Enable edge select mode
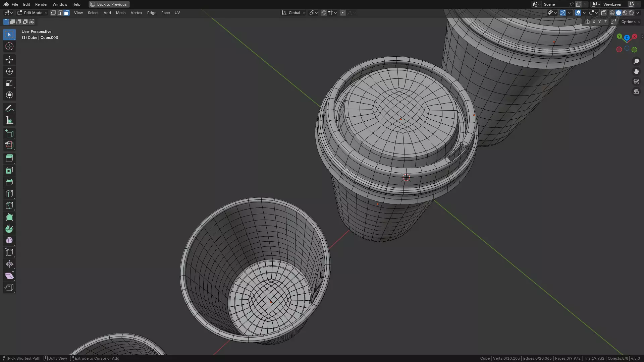The height and width of the screenshot is (362, 644). point(60,13)
